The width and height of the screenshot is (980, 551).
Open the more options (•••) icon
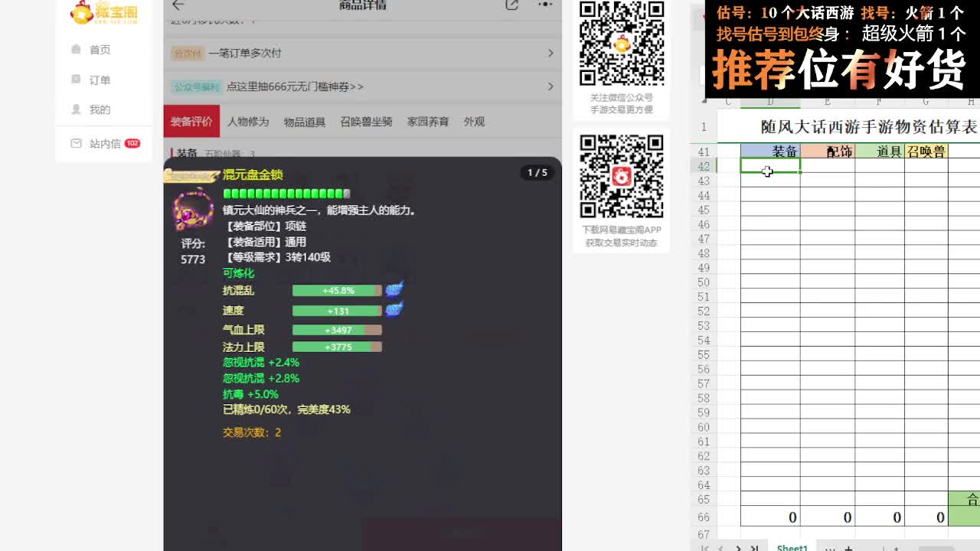point(545,5)
